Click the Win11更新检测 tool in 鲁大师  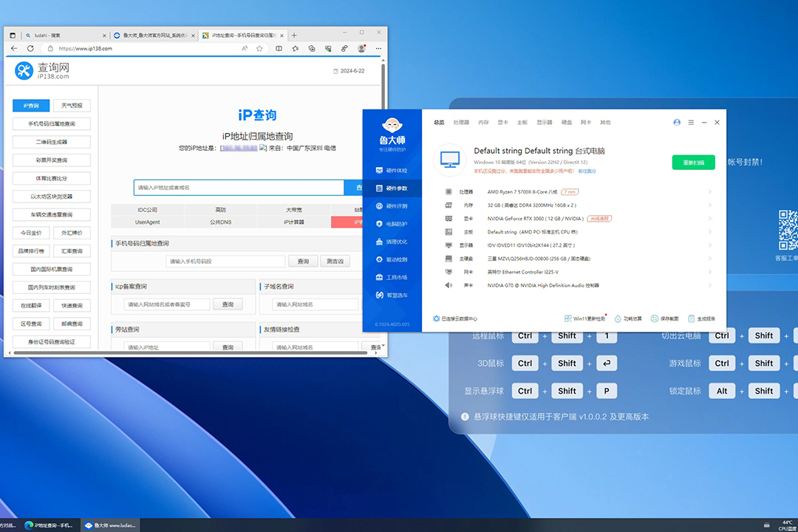click(x=585, y=318)
